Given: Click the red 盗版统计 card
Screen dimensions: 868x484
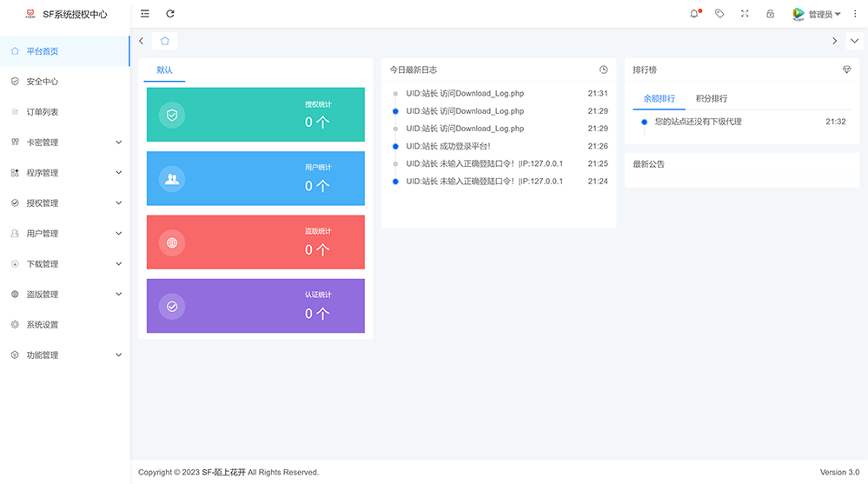Looking at the screenshot, I should (x=255, y=242).
